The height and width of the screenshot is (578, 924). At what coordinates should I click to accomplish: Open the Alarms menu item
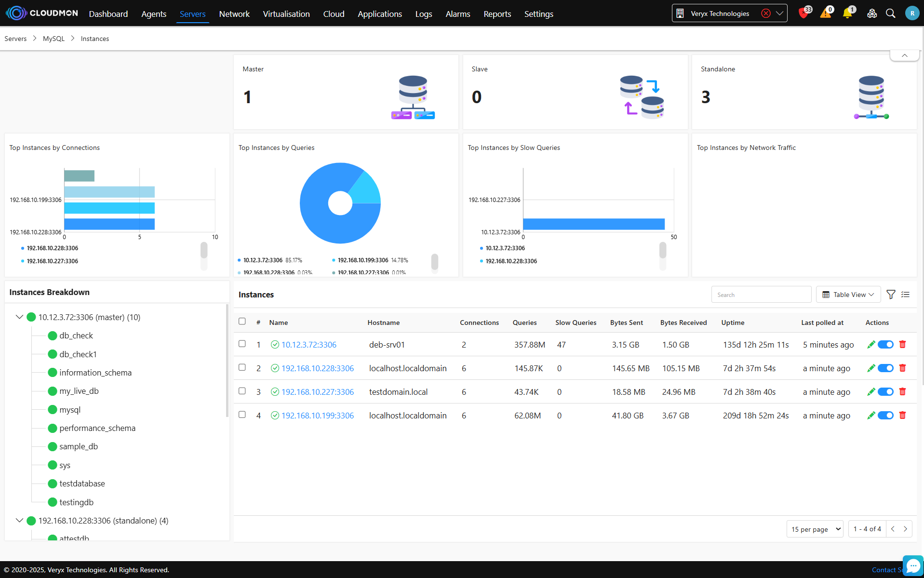[x=457, y=14]
